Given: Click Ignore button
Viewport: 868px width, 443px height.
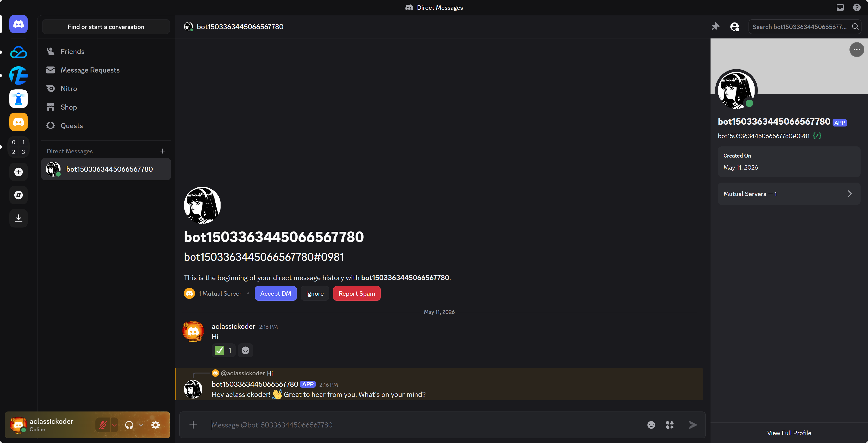Looking at the screenshot, I should (x=315, y=293).
